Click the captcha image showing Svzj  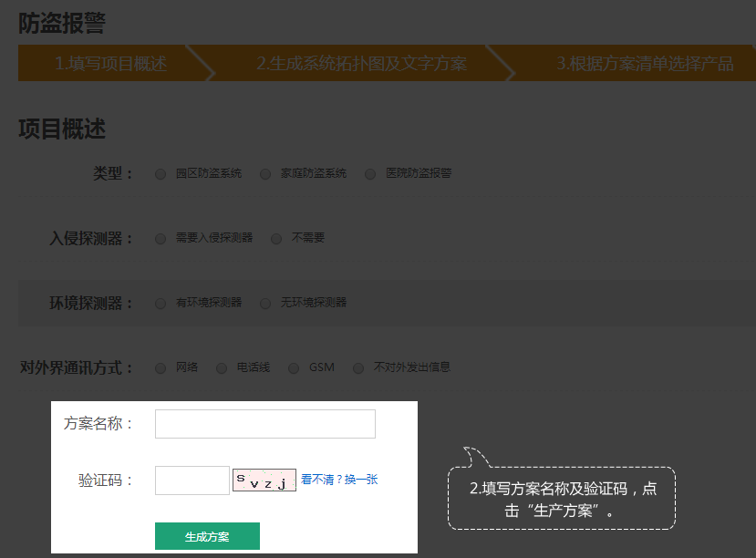coord(264,480)
